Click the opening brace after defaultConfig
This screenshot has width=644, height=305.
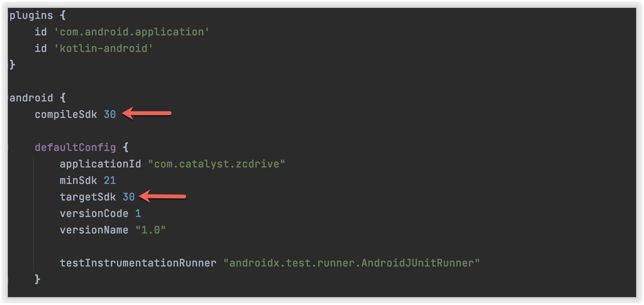pyautogui.click(x=126, y=147)
